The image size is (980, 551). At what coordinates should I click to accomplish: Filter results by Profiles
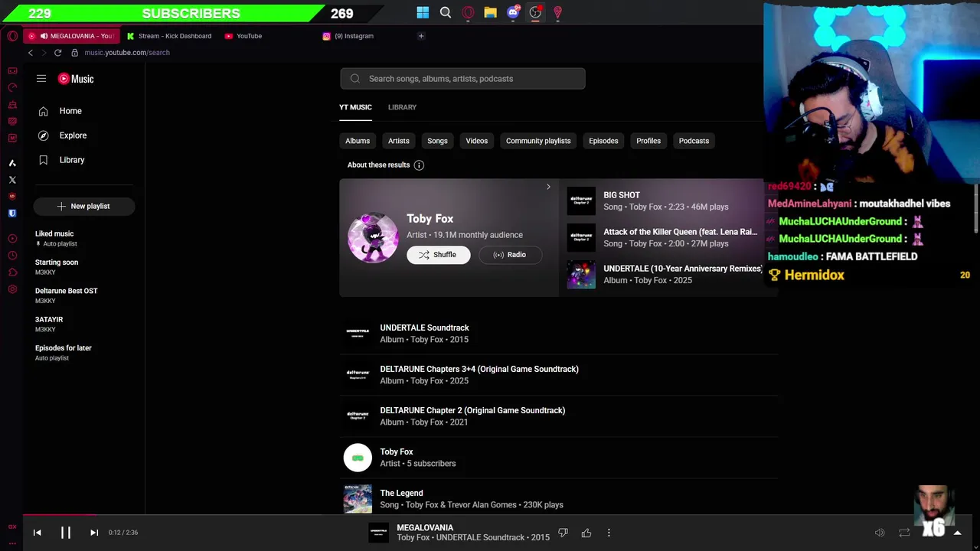coord(648,141)
